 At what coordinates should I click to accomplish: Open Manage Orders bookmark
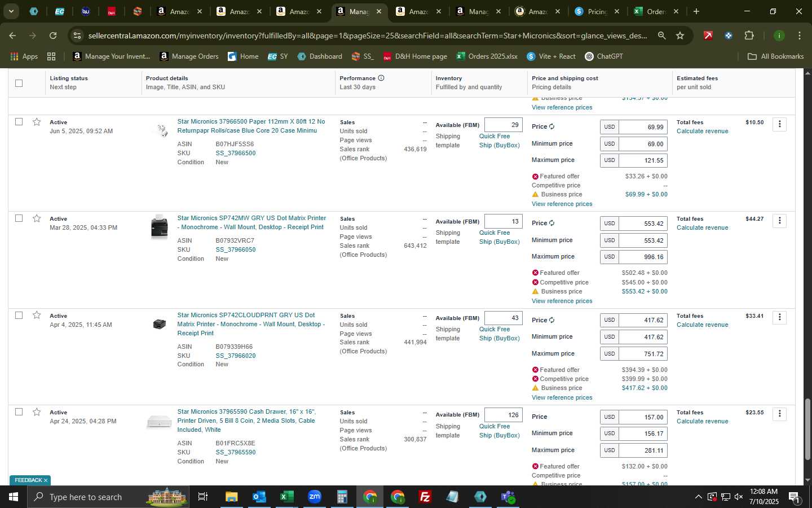tap(189, 56)
